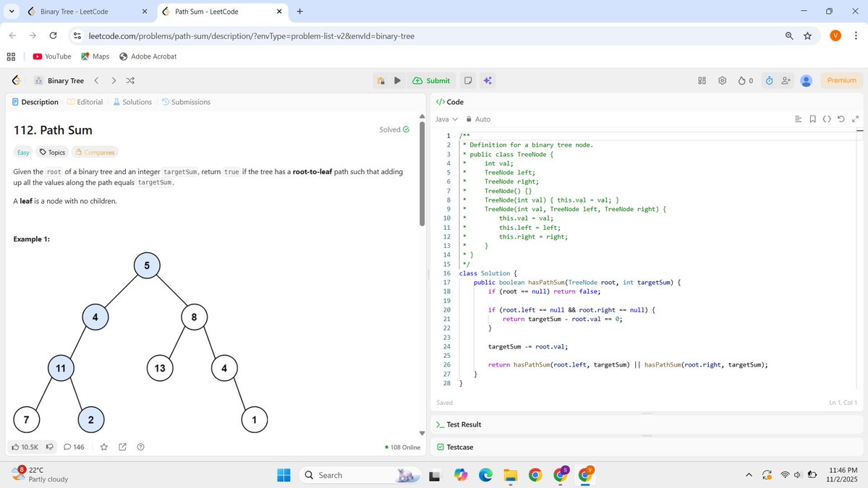Screen dimensions: 868x488
Task: Open the YouTube bookmark
Action: (x=52, y=56)
